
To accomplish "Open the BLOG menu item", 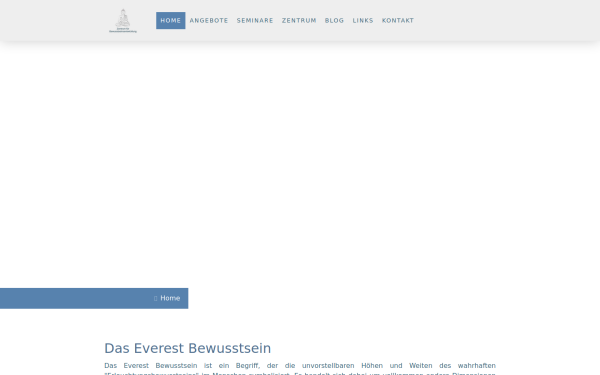I will pyautogui.click(x=334, y=21).
